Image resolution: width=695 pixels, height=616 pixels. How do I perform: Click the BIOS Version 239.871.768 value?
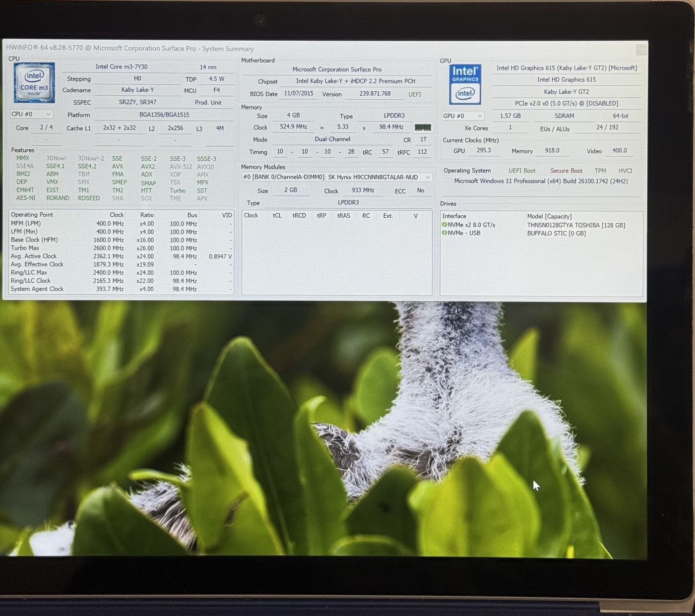(x=375, y=94)
